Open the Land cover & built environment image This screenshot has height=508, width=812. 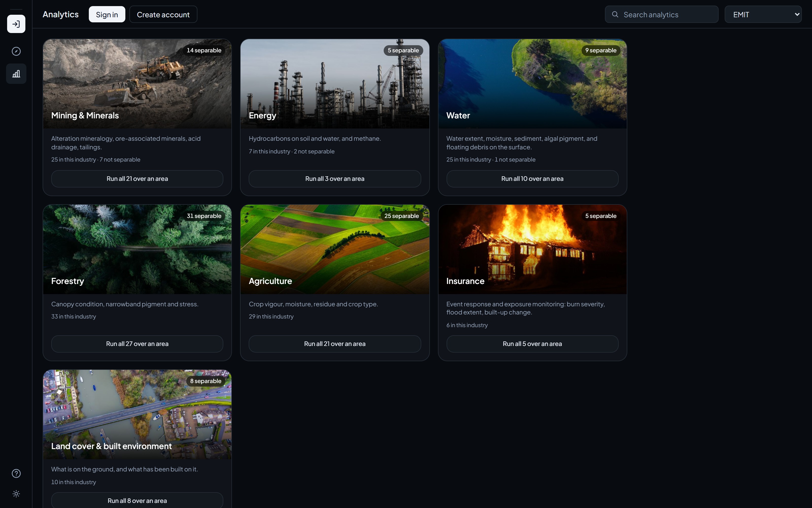(x=137, y=415)
